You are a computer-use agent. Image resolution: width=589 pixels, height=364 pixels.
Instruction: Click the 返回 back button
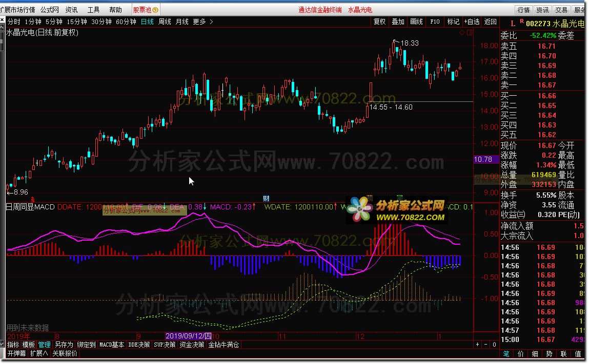[x=490, y=22]
